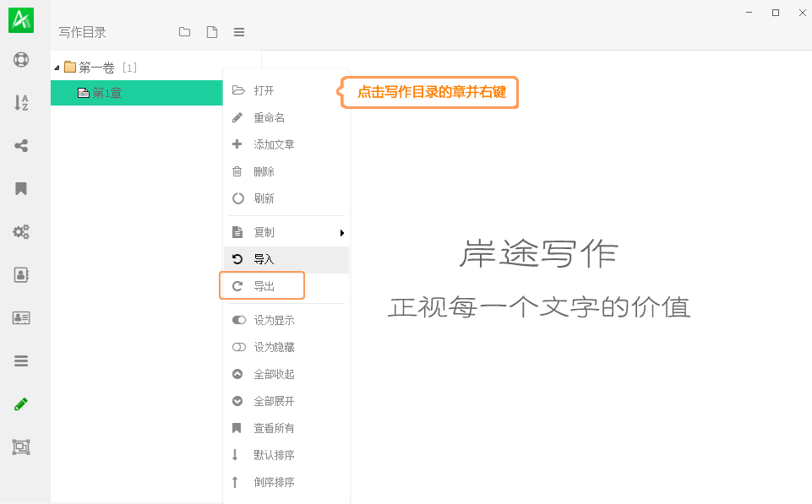This screenshot has height=504, width=812.
Task: Choose 添加文章 in context menu
Action: pos(286,144)
